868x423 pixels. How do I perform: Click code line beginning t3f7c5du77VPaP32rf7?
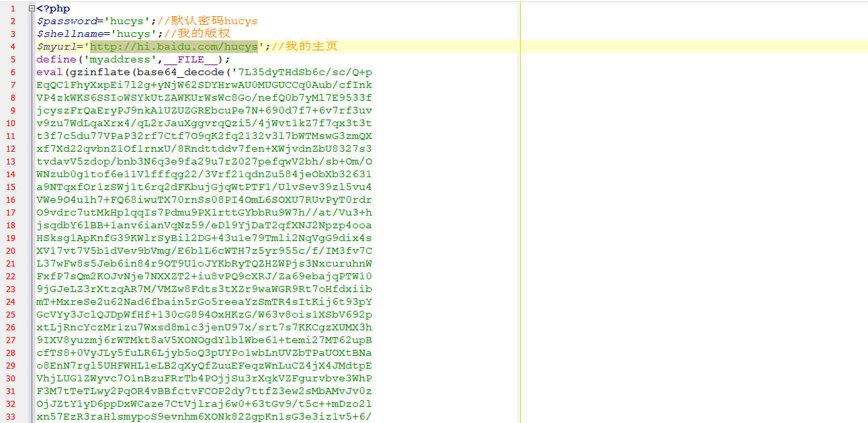(x=204, y=136)
